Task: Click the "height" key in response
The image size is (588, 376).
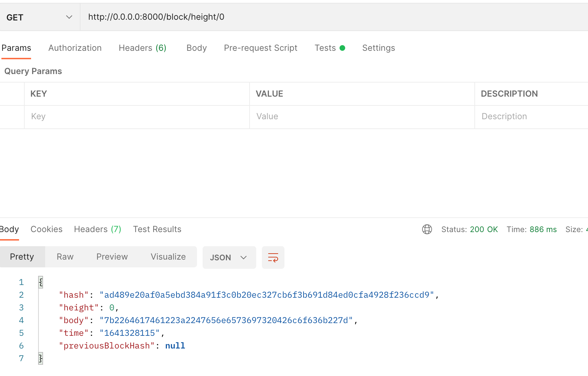Action: pyautogui.click(x=79, y=308)
